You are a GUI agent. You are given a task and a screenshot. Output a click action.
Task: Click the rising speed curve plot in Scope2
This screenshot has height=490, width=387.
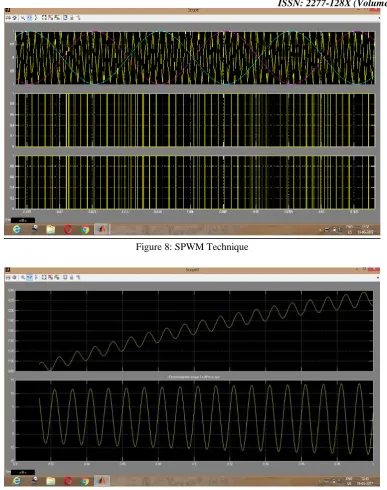(x=194, y=331)
